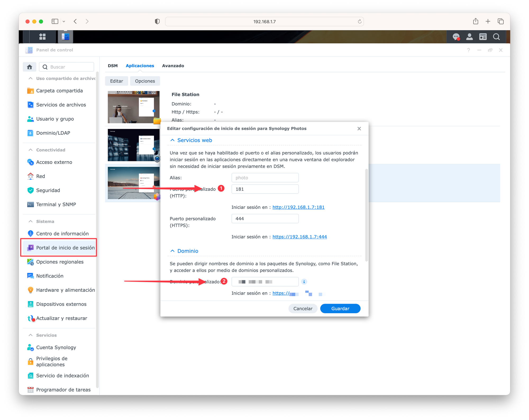Click the Editar button

(x=116, y=81)
